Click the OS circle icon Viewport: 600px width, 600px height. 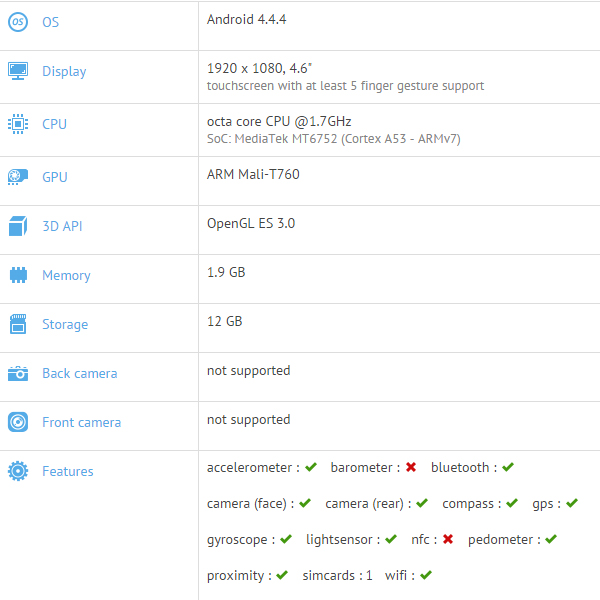18,22
